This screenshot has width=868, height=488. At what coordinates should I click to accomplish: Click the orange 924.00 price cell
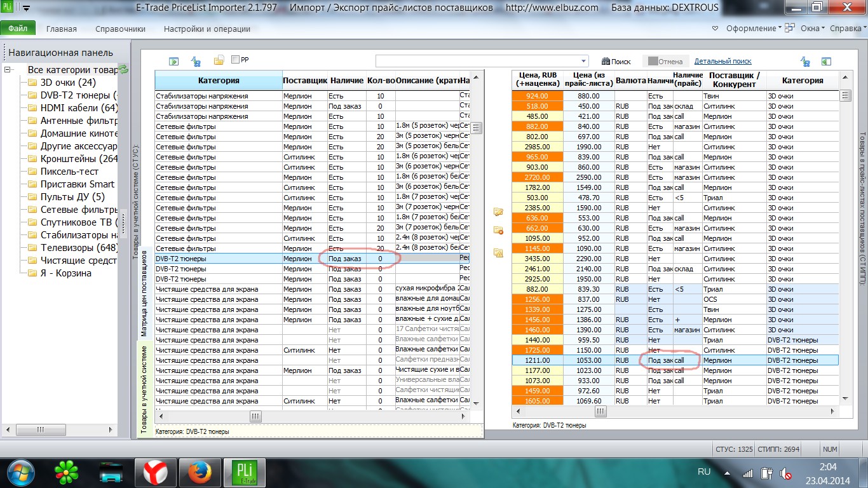pyautogui.click(x=538, y=96)
